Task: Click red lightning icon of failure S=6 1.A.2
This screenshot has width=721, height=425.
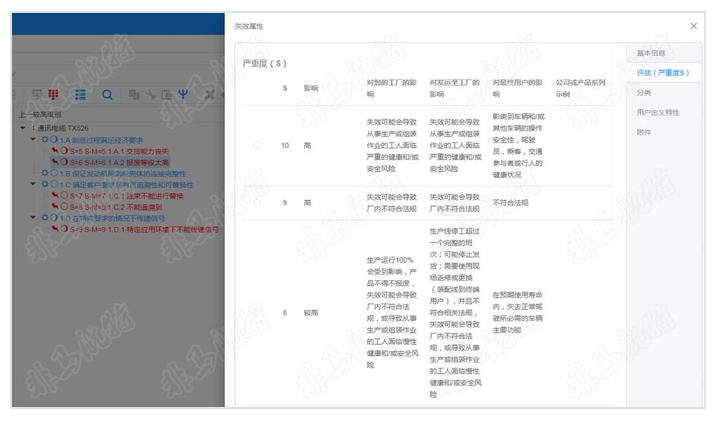Action: [x=55, y=161]
